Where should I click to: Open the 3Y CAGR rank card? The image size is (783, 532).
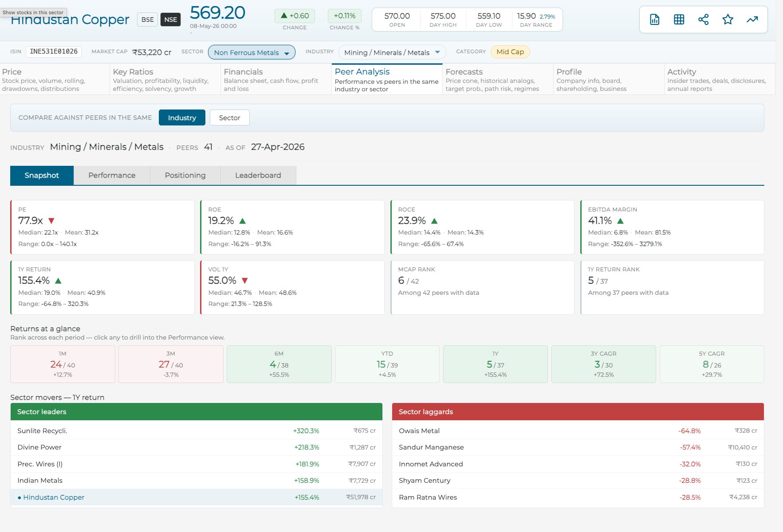click(x=604, y=364)
